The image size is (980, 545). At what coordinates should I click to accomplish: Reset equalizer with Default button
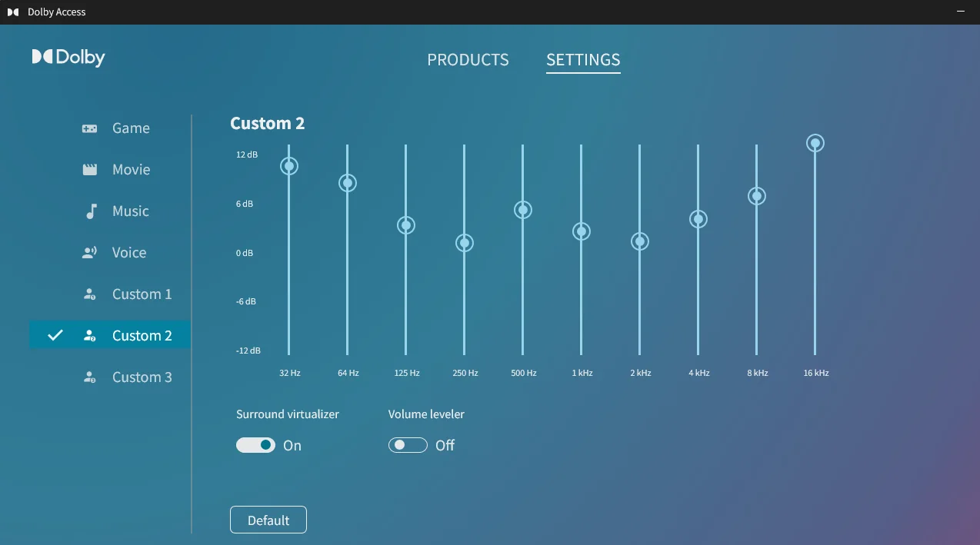[x=268, y=520]
